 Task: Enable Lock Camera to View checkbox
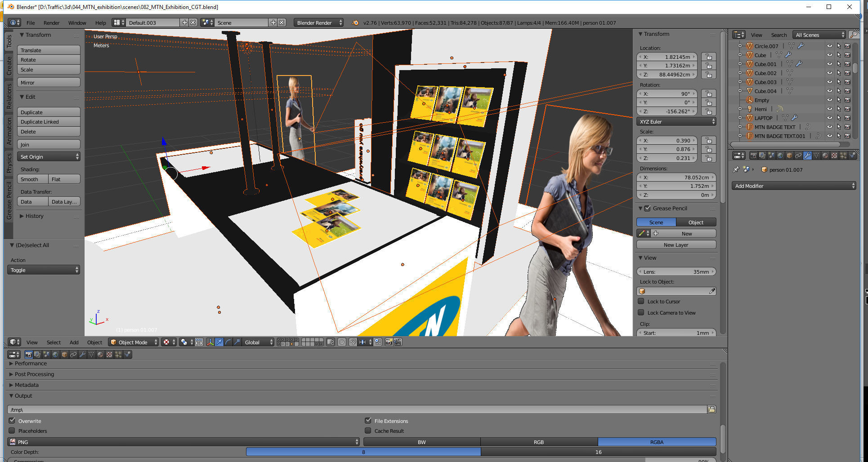coord(641,312)
